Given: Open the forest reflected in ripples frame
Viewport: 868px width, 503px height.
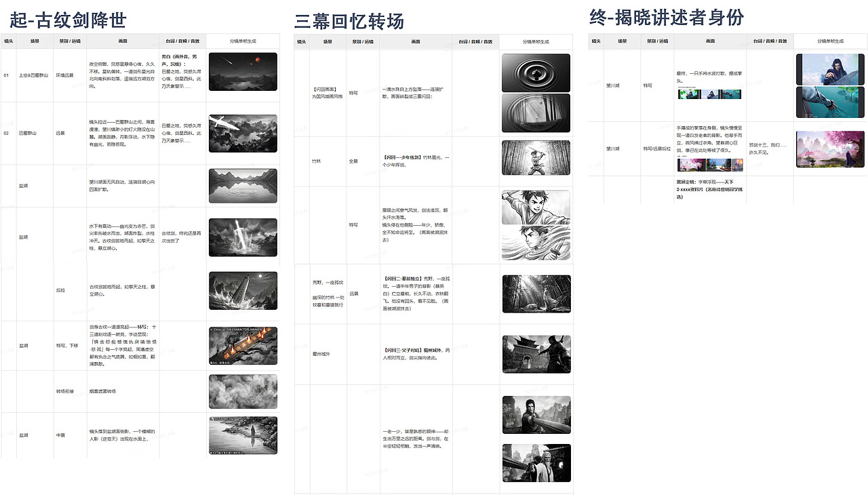Looking at the screenshot, I should pos(536,113).
